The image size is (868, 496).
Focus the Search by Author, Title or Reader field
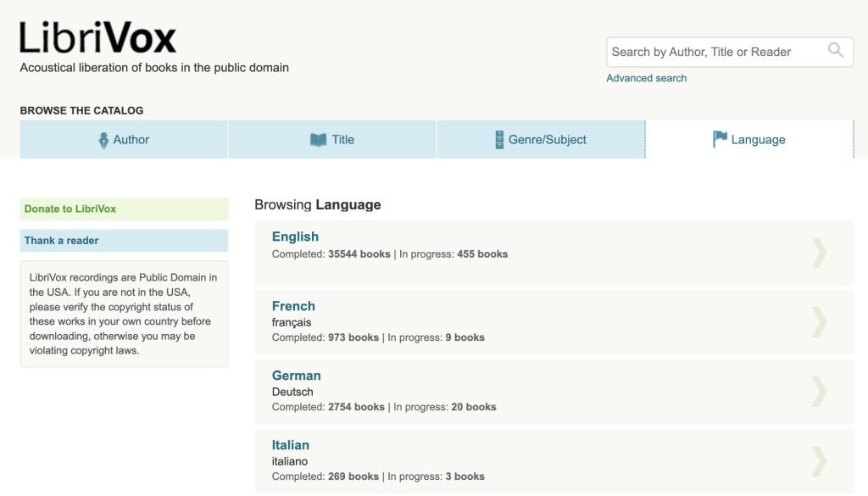[x=730, y=52]
